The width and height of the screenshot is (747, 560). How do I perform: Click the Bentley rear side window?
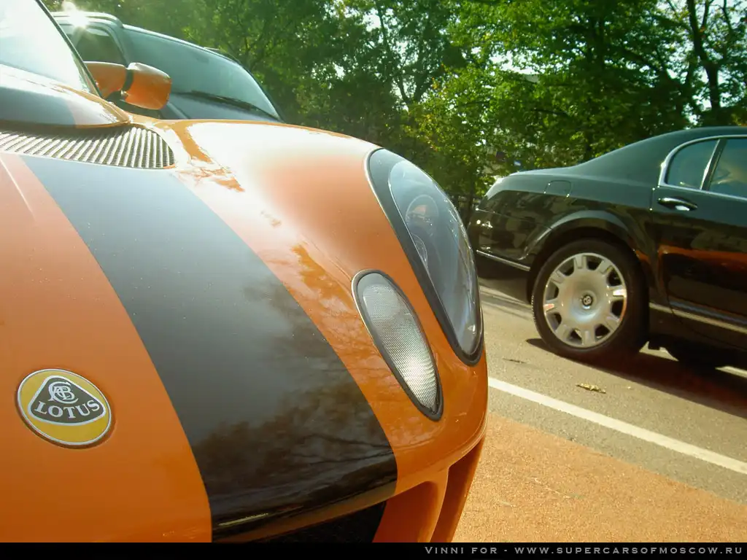tap(689, 164)
